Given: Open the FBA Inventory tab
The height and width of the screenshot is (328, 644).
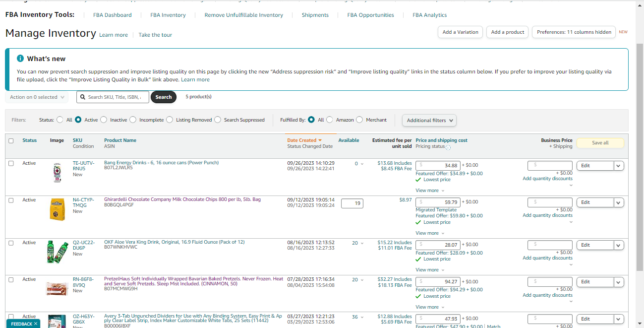Looking at the screenshot, I should 168,15.
